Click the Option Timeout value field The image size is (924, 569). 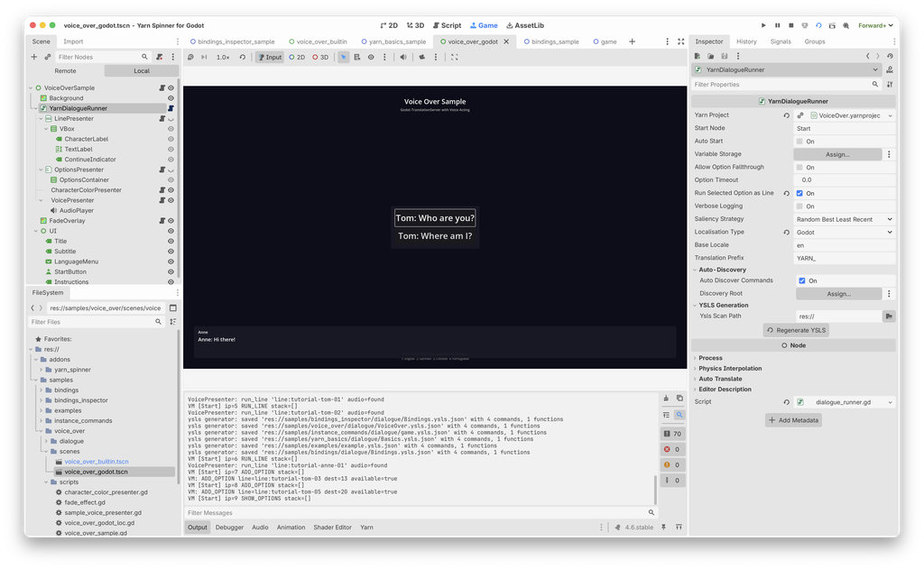coord(845,179)
